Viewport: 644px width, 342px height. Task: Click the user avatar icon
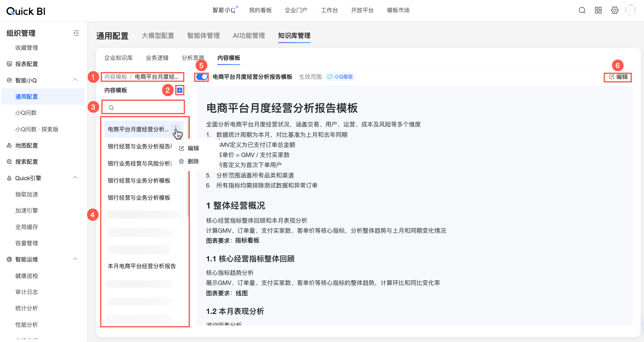[x=630, y=10]
